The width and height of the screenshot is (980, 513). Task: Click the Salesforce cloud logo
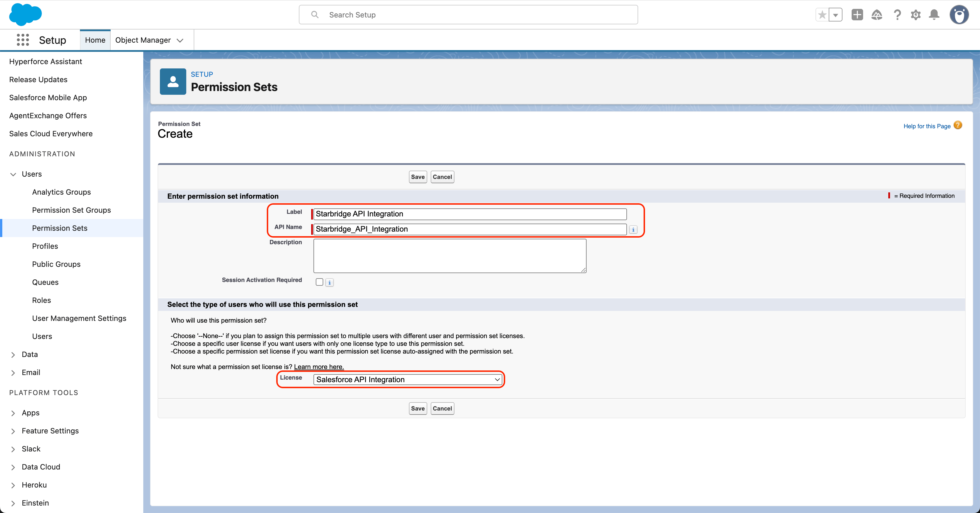[25, 14]
